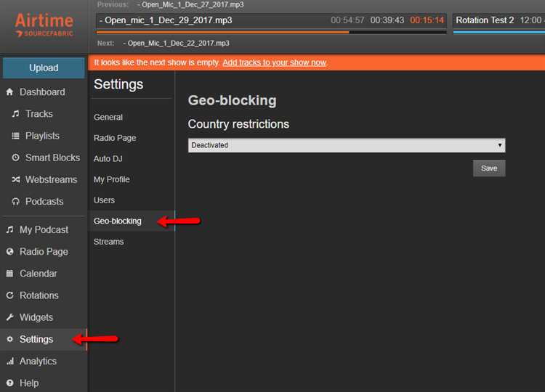Click the blue Rotation Test 2 show progress bar
This screenshot has width=545, height=392.
point(498,32)
